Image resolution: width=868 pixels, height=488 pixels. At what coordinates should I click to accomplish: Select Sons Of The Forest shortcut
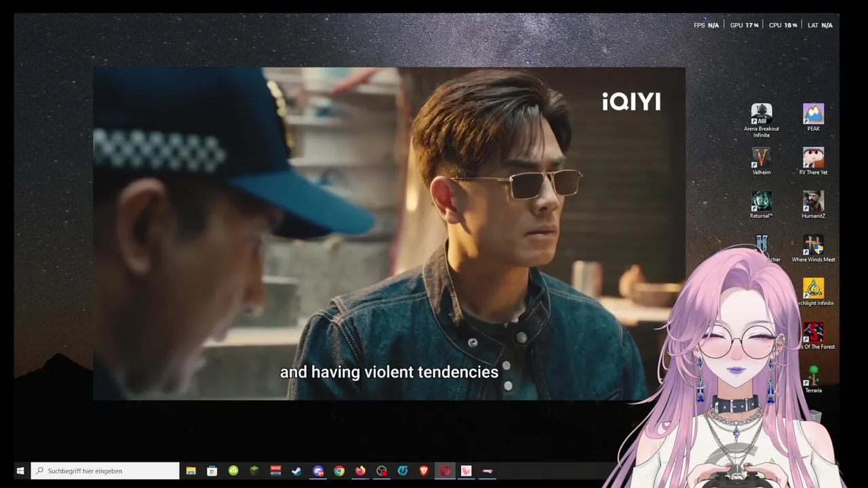pos(813,335)
